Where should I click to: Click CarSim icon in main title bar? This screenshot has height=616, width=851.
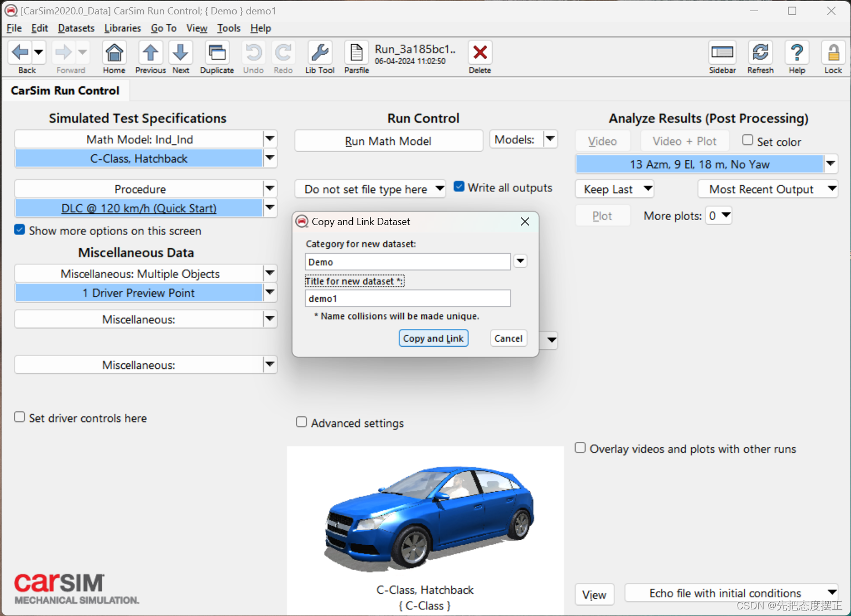[11, 11]
